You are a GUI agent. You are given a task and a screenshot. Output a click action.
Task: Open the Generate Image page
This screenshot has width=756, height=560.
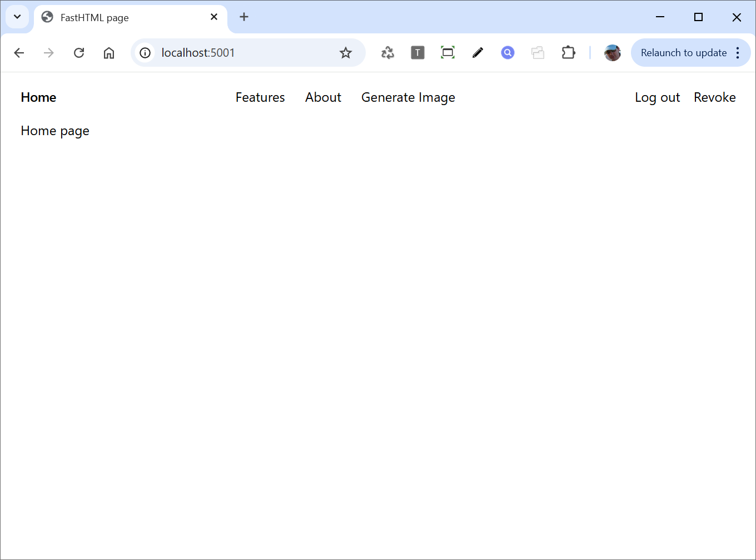408,97
